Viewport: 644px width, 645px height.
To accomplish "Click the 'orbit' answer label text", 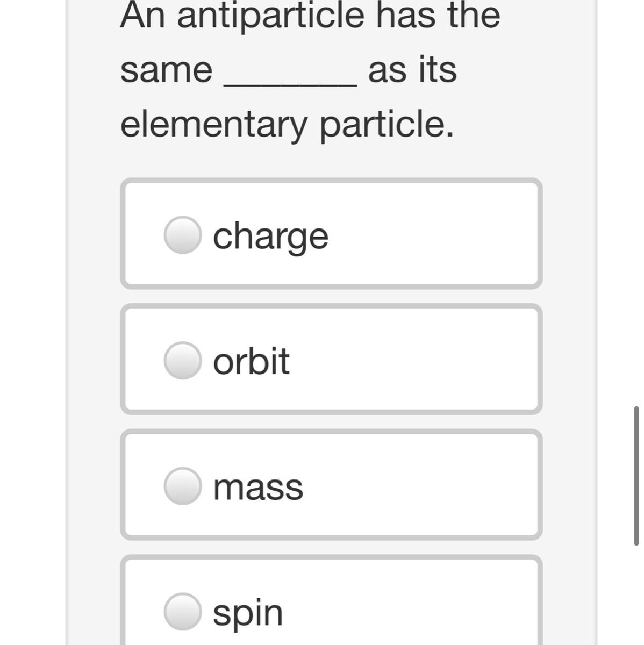I will click(251, 361).
